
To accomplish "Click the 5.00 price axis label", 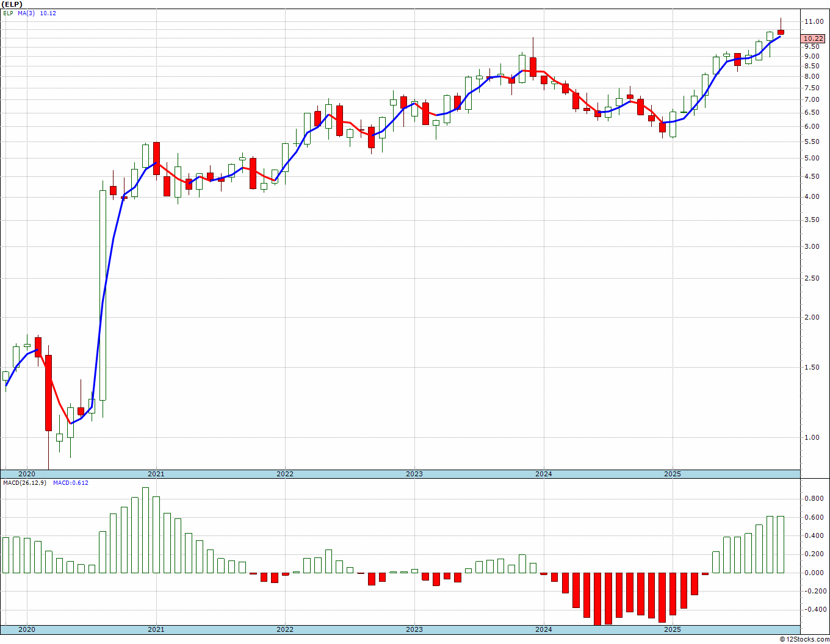I will (x=812, y=158).
